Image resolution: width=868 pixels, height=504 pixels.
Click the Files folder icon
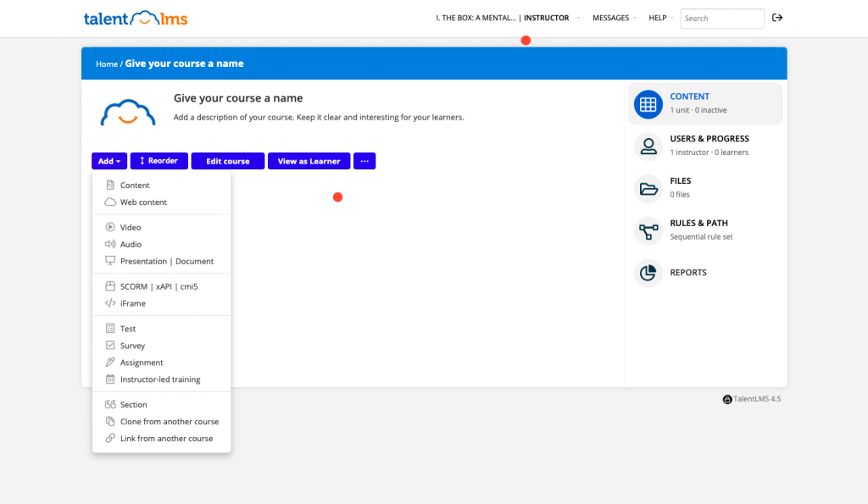click(648, 189)
